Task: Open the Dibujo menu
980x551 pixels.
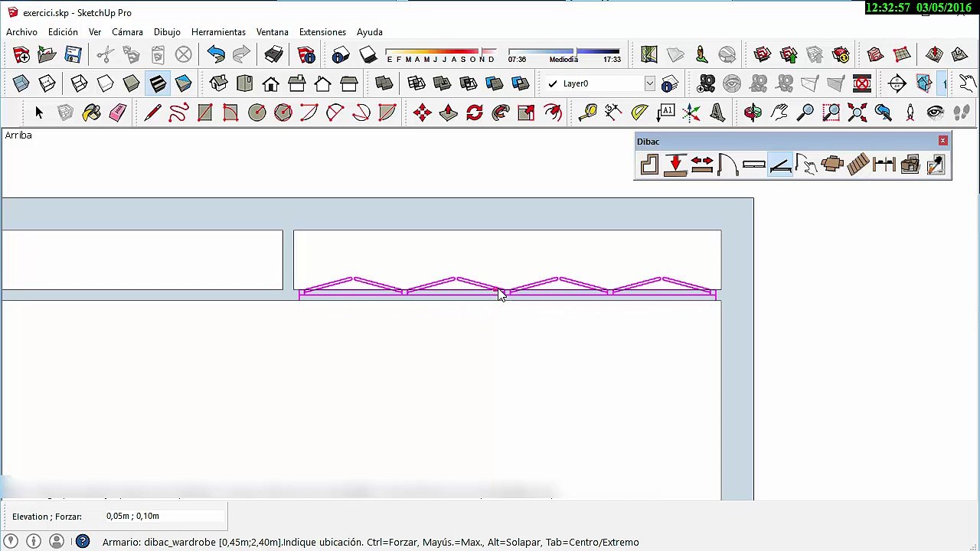Action: (x=167, y=32)
